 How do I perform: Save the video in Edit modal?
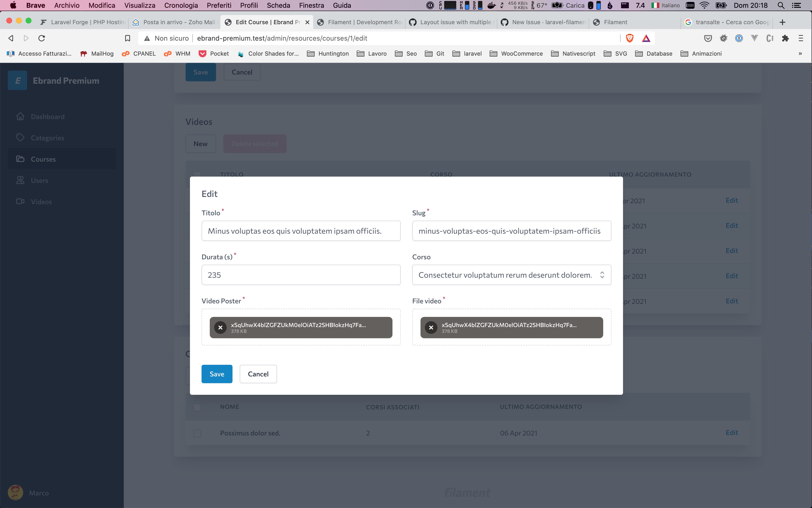(x=217, y=374)
